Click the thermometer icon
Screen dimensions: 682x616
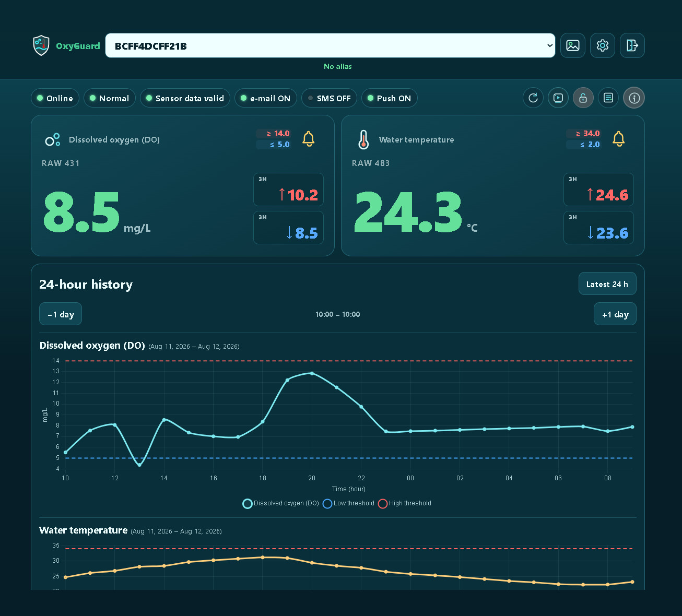(x=363, y=139)
